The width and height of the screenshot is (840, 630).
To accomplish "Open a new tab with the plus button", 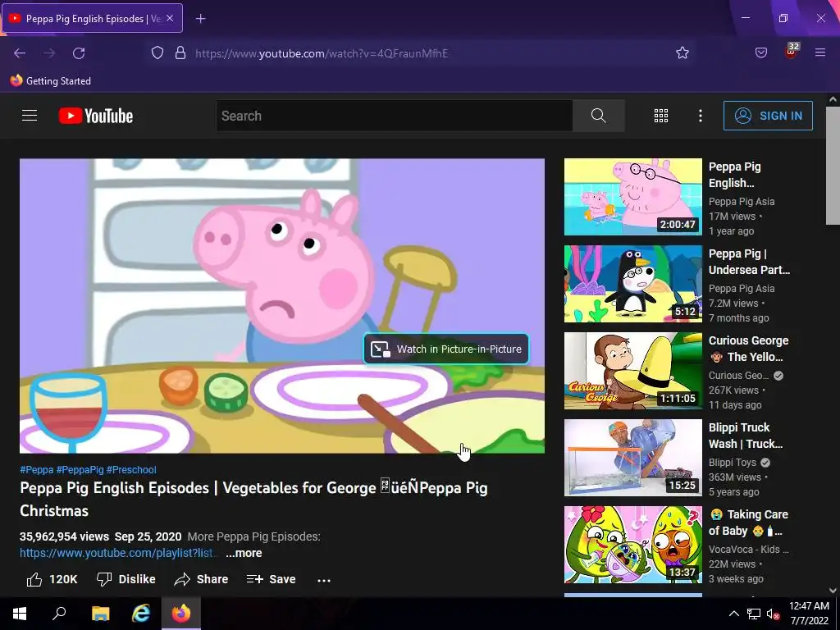I will (x=200, y=19).
